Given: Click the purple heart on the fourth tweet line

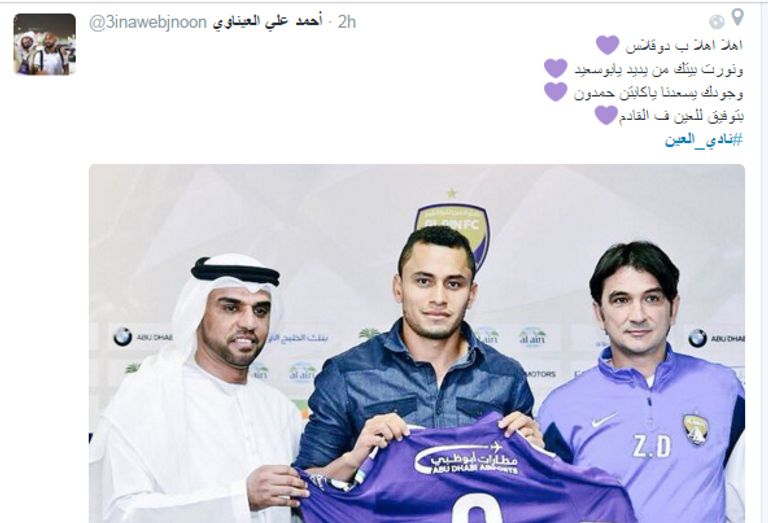Looking at the screenshot, I should [x=606, y=115].
